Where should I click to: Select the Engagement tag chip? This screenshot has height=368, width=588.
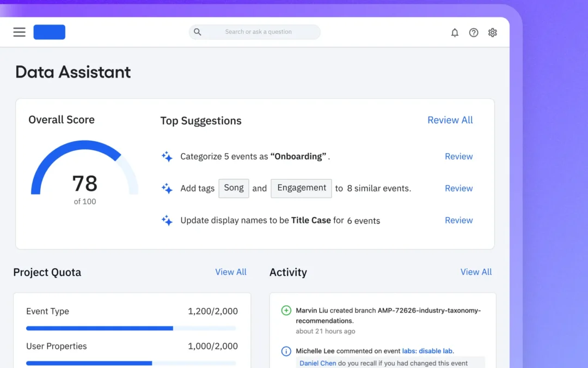point(301,188)
